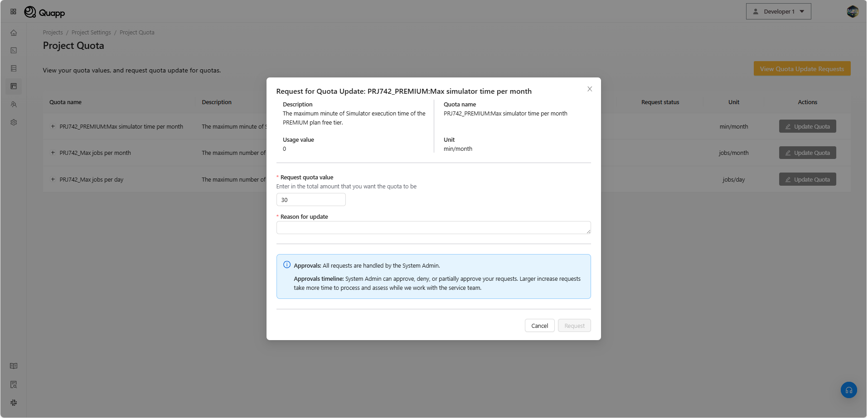This screenshot has height=418, width=868.
Task: Click View Quota Update Requests button
Action: coord(801,69)
